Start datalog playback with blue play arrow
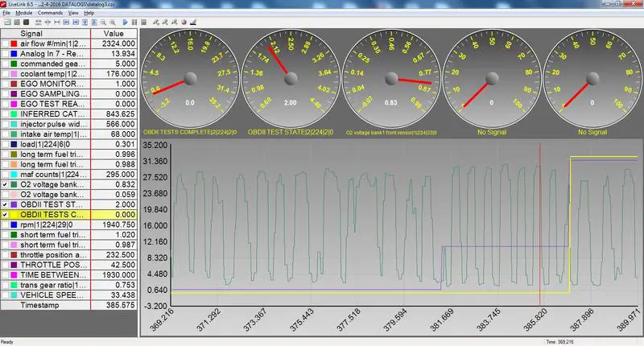644x346 pixels. click(126, 23)
